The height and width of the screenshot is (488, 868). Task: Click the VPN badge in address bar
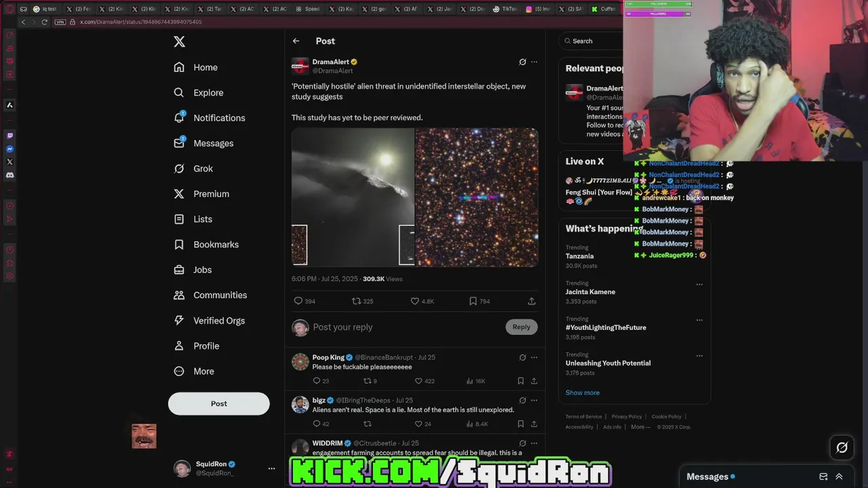(60, 22)
